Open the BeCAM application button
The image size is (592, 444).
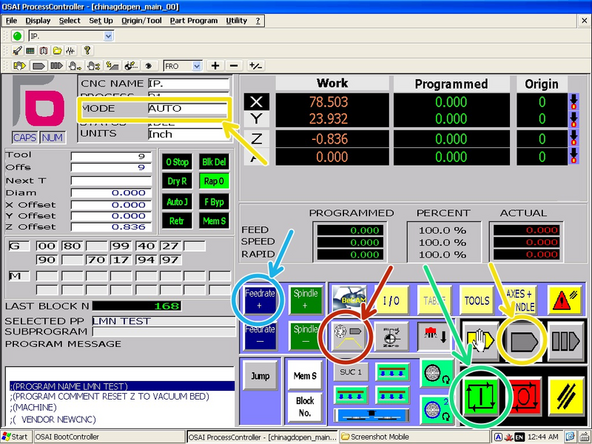[349, 300]
